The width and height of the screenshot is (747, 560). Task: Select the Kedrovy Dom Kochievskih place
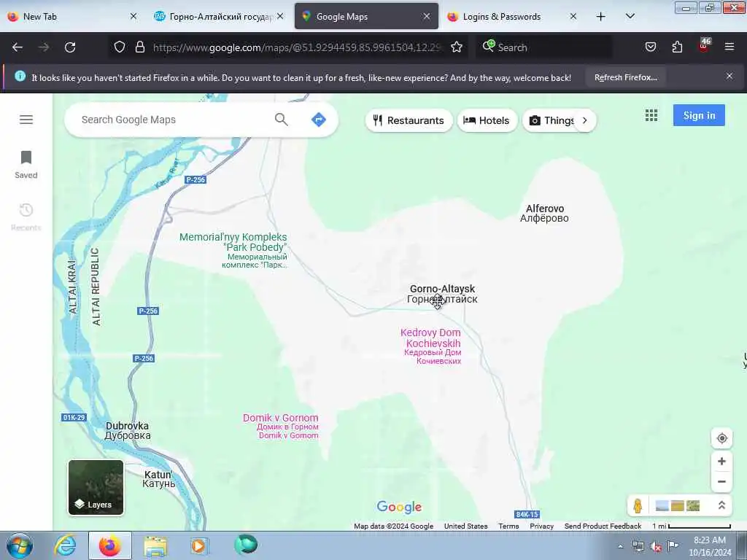click(430, 346)
